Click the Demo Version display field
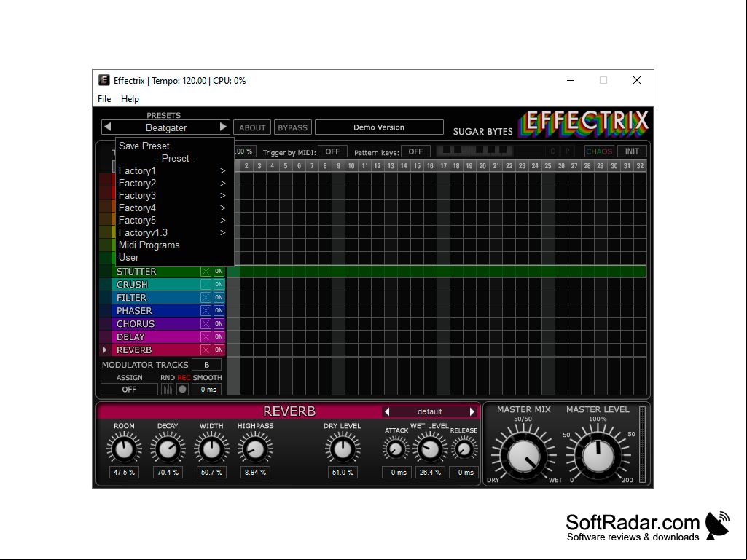 click(379, 127)
